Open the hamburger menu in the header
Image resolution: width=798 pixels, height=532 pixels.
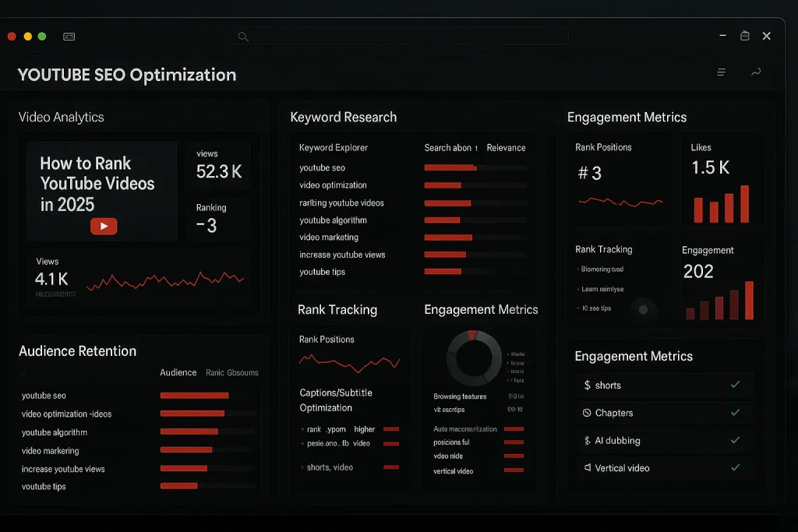721,72
